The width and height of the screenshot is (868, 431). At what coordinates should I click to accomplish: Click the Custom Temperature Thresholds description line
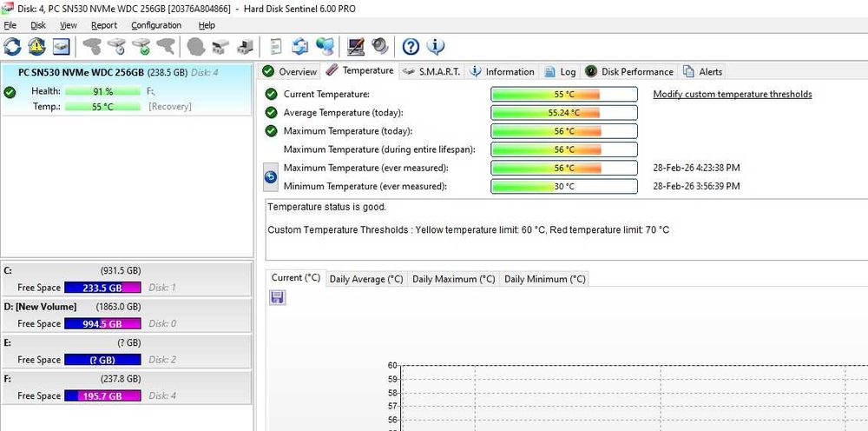pyautogui.click(x=469, y=229)
